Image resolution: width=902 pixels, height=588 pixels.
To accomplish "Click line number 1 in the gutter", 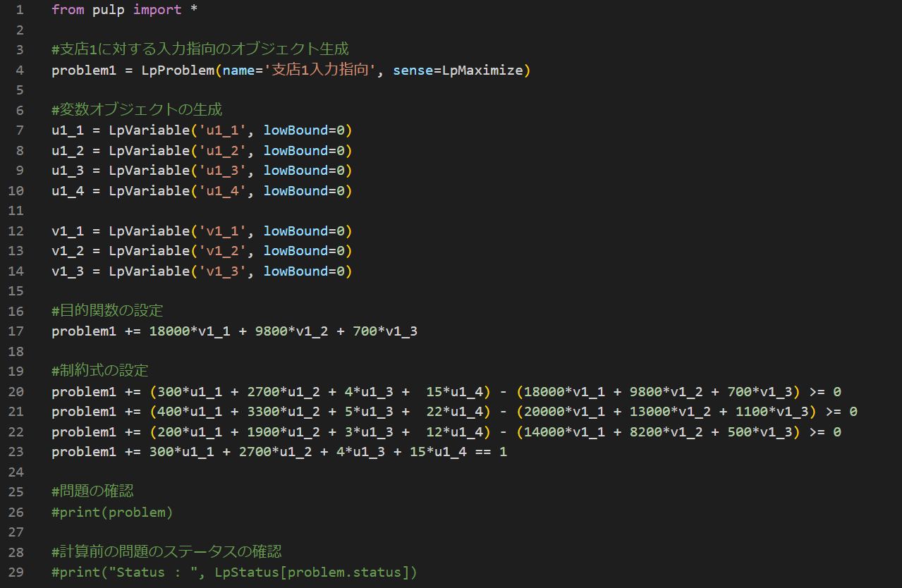I will [x=18, y=9].
